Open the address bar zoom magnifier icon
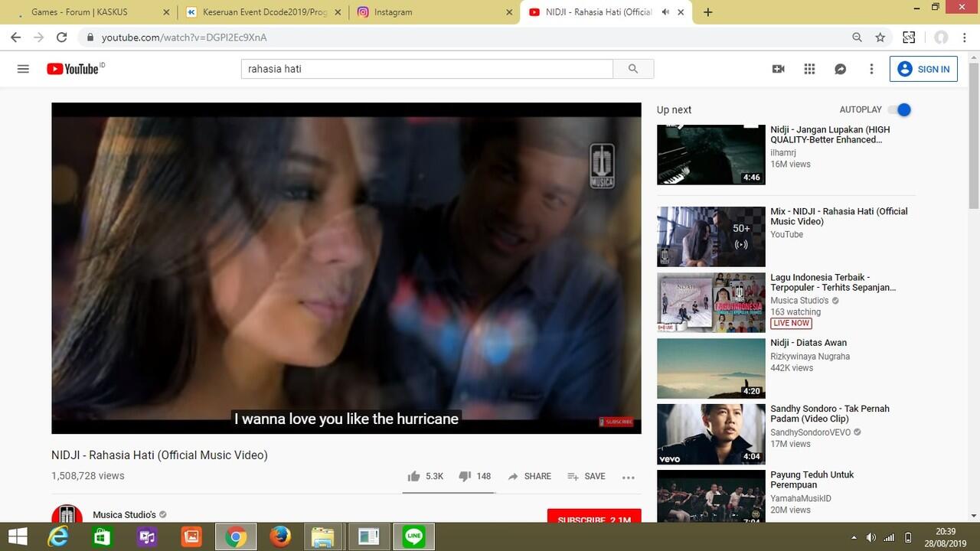 pyautogui.click(x=857, y=37)
